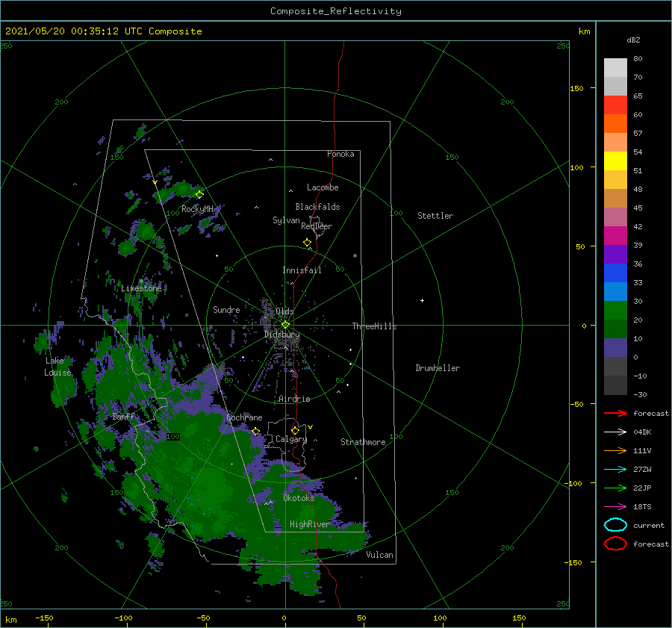Screen dimensions: 672x628
Task: Click the Innisfail town label
Action: click(302, 270)
